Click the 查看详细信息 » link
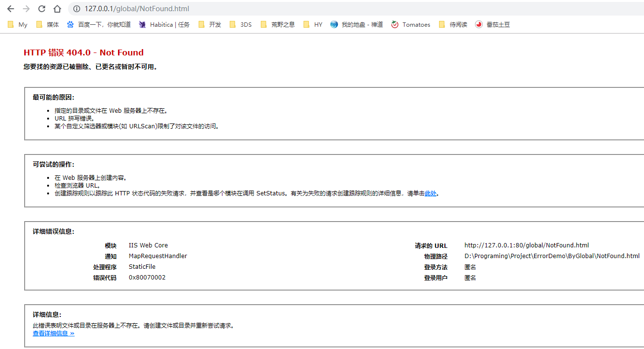The image size is (644, 349). pos(53,333)
